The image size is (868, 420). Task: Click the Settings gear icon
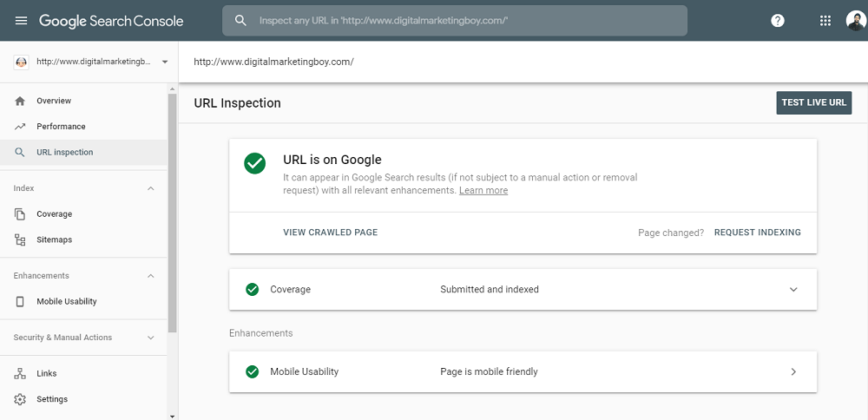pos(20,399)
